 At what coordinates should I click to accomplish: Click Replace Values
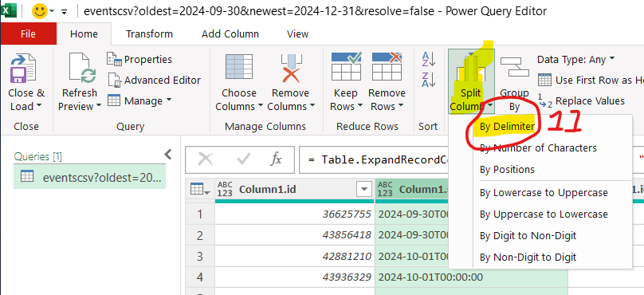[x=581, y=100]
